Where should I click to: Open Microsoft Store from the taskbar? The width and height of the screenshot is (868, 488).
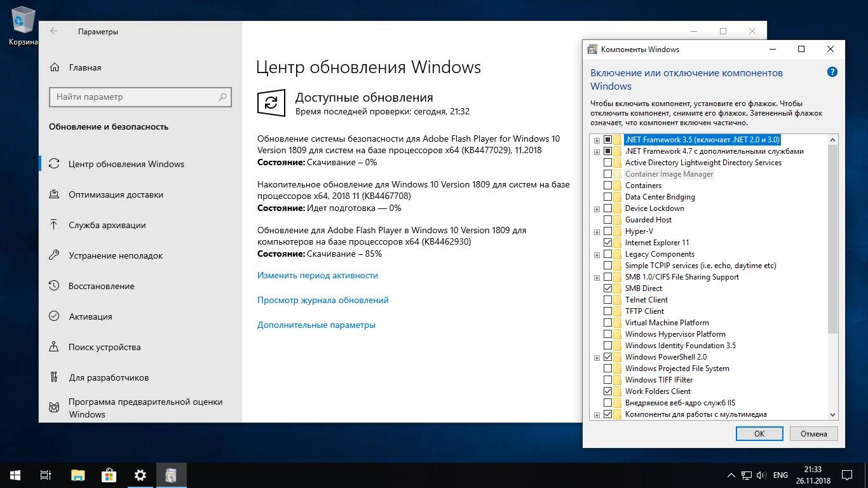click(109, 475)
